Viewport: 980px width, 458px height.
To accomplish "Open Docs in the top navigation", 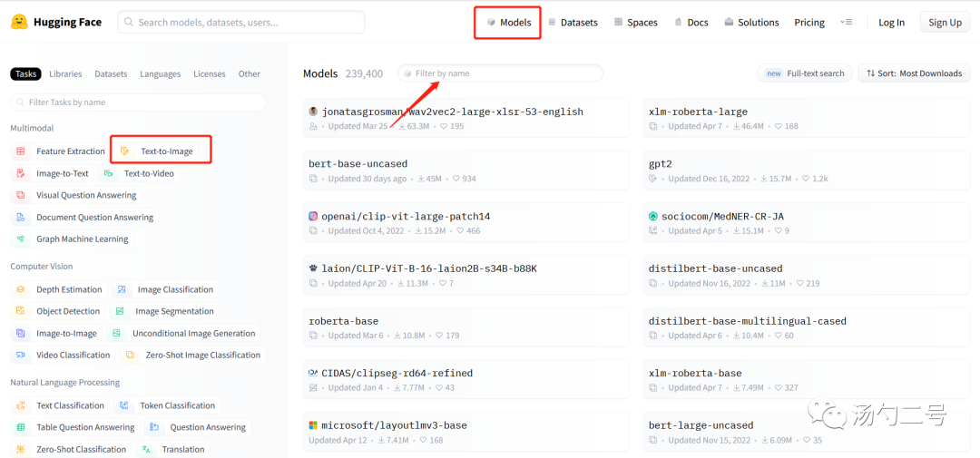I will [691, 23].
